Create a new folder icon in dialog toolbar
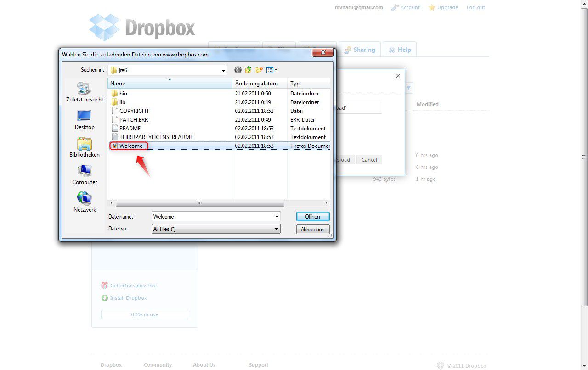The width and height of the screenshot is (588, 370). 259,70
